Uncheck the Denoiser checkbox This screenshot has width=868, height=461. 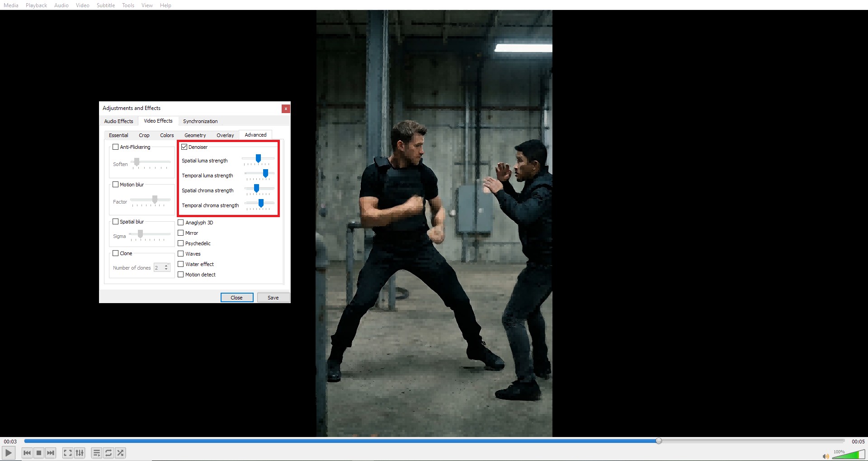point(184,147)
